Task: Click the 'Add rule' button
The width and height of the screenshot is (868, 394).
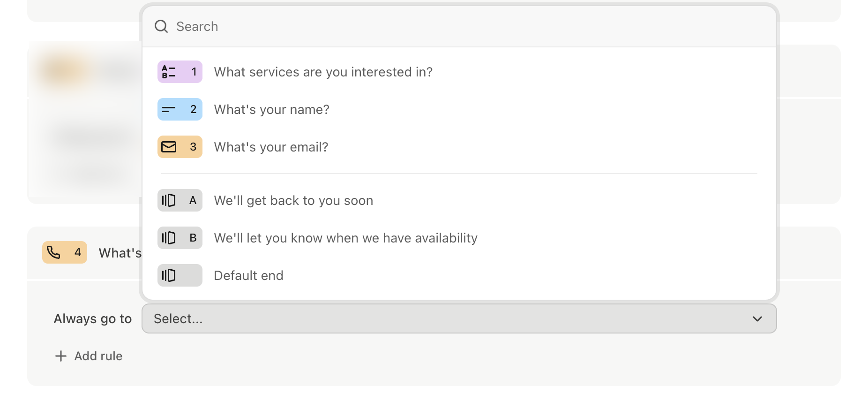Action: (89, 356)
